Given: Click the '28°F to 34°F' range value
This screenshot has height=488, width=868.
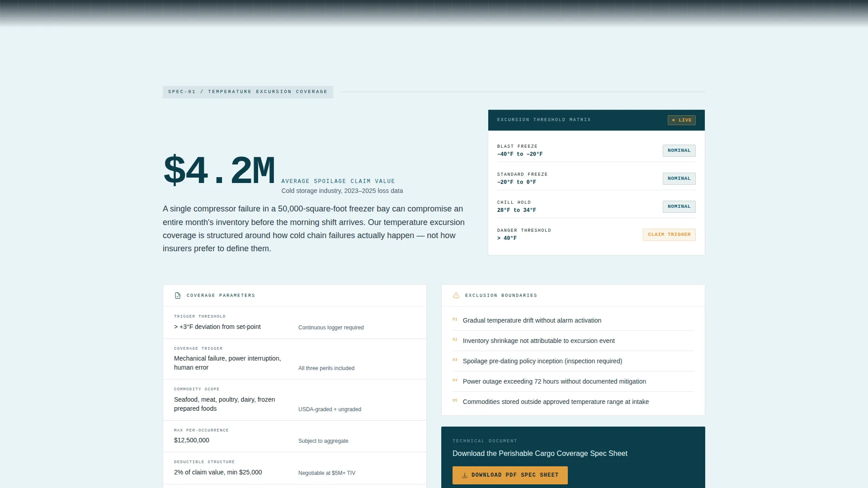Looking at the screenshot, I should pos(517,210).
